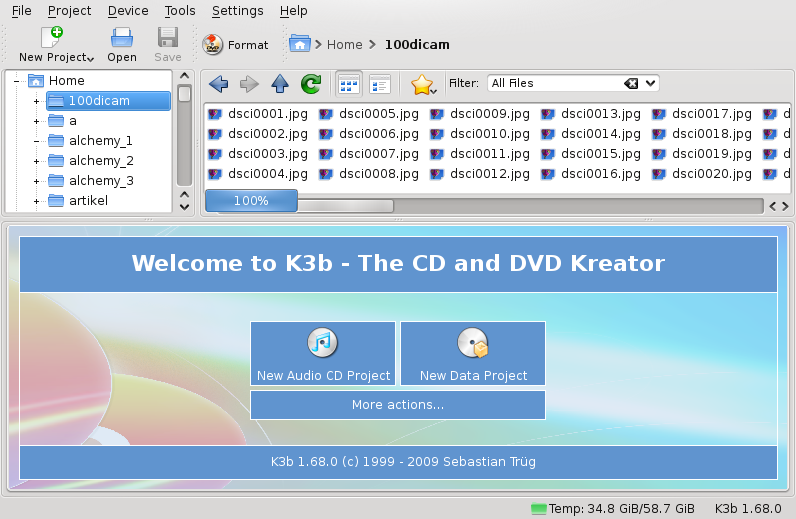Collapse the alchemy_1 folder node

coord(37,141)
